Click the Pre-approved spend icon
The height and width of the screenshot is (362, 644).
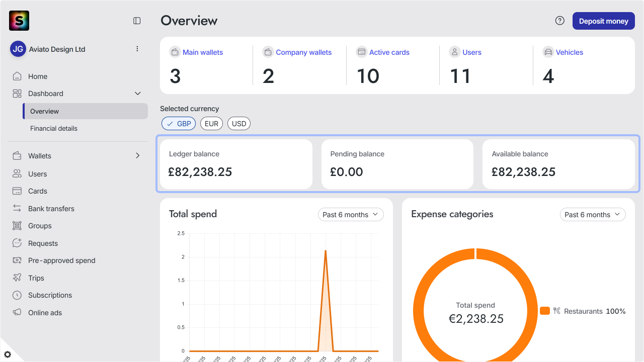[x=17, y=260]
